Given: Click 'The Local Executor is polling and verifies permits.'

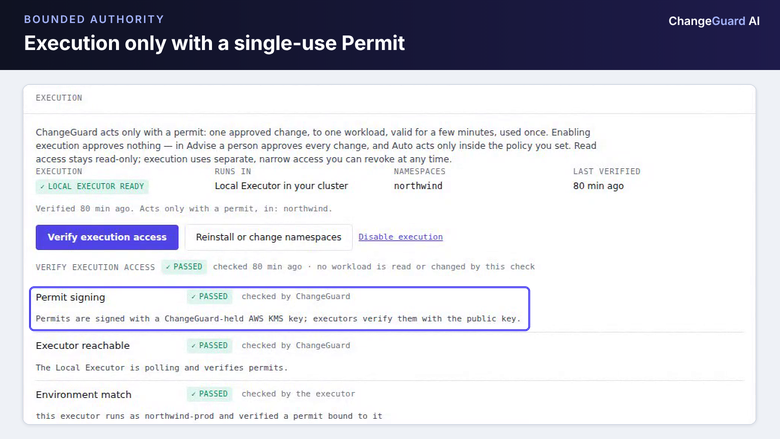Looking at the screenshot, I should pos(162,368).
